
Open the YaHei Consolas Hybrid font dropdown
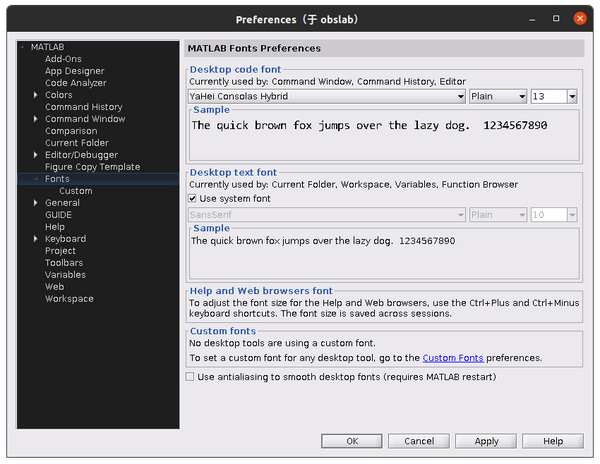coord(326,96)
